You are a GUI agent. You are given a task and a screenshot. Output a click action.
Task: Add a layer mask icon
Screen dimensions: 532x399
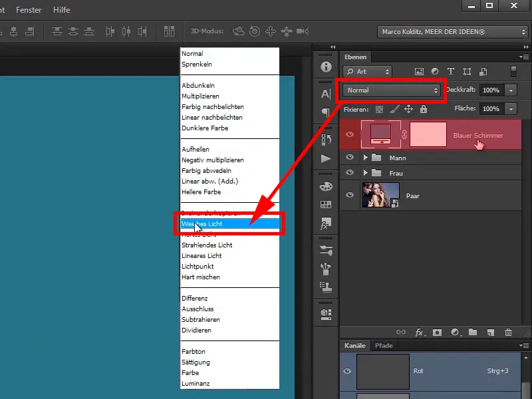click(437, 332)
